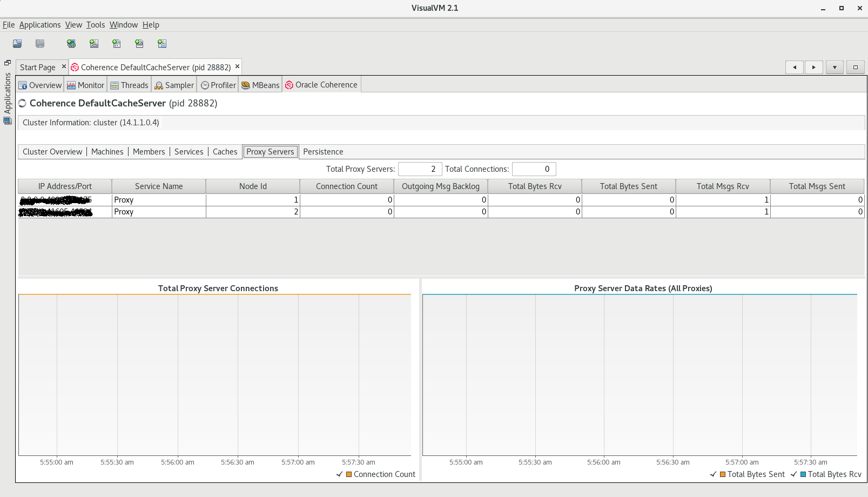Open the Machines sub-tab
Viewport: 868px width, 497px height.
107,152
